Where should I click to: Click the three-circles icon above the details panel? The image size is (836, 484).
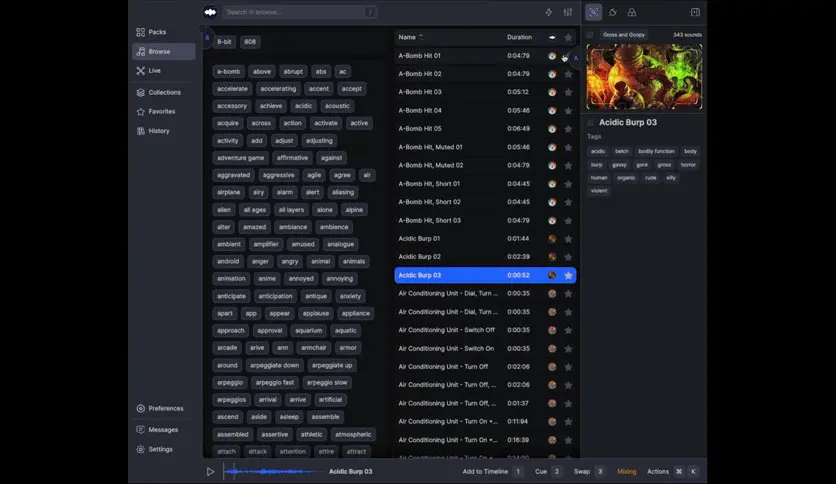pyautogui.click(x=632, y=12)
